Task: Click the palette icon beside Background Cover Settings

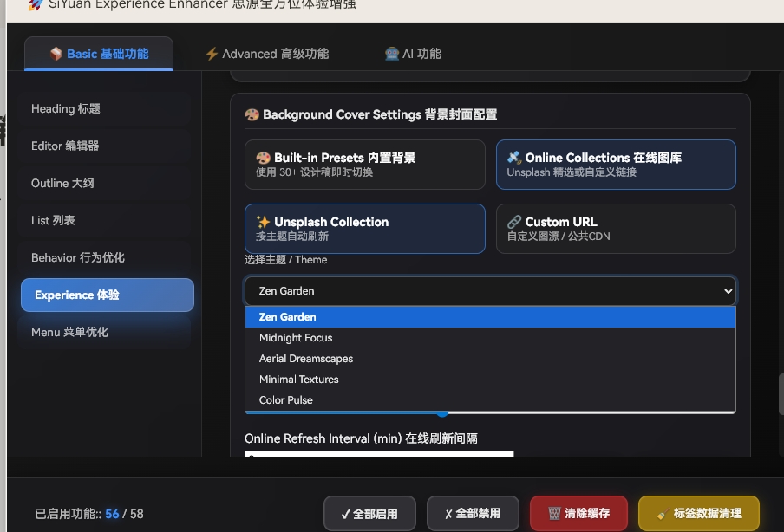Action: 251,114
